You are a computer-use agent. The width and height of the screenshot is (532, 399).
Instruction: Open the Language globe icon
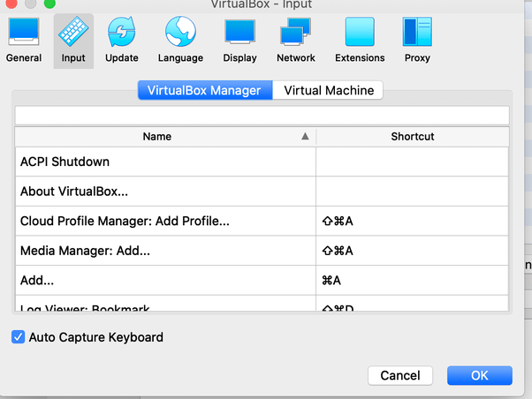pyautogui.click(x=180, y=32)
